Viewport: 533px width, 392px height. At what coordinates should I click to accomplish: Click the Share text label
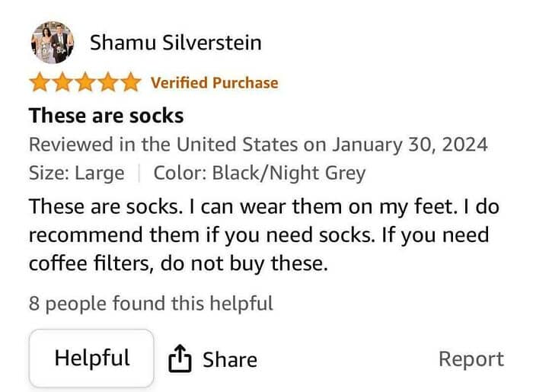click(x=229, y=359)
